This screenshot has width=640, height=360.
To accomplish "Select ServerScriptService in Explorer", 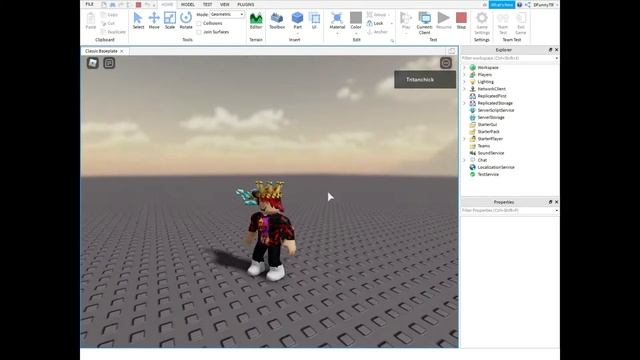I will click(496, 110).
